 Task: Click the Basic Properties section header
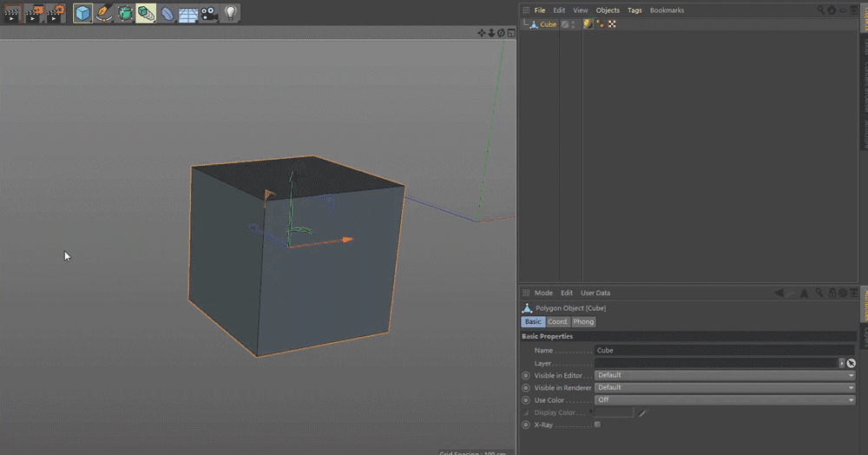pyautogui.click(x=688, y=336)
